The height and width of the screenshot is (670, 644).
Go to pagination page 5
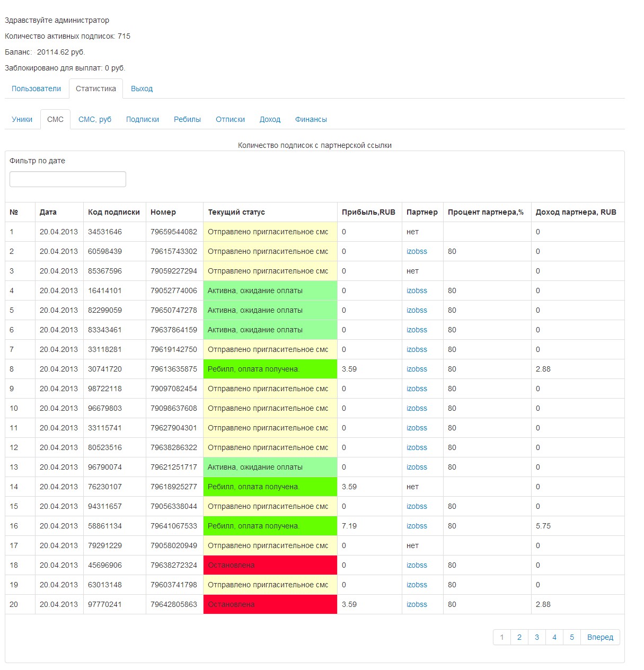tap(572, 637)
